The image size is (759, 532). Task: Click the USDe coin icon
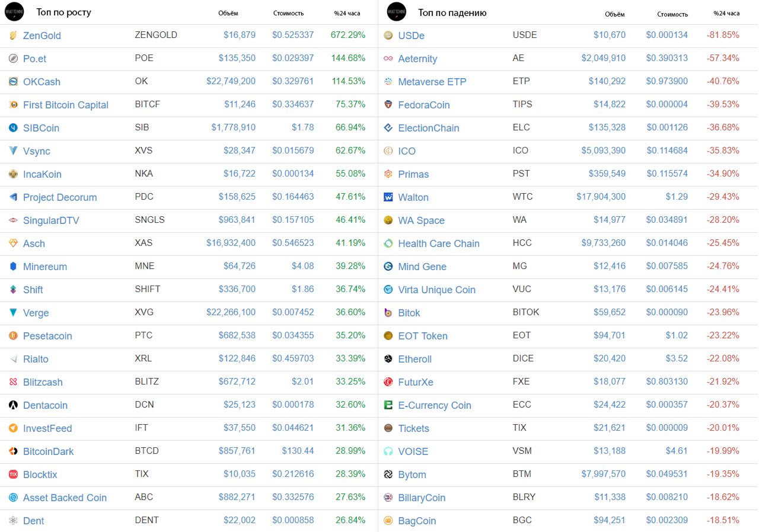click(x=388, y=36)
